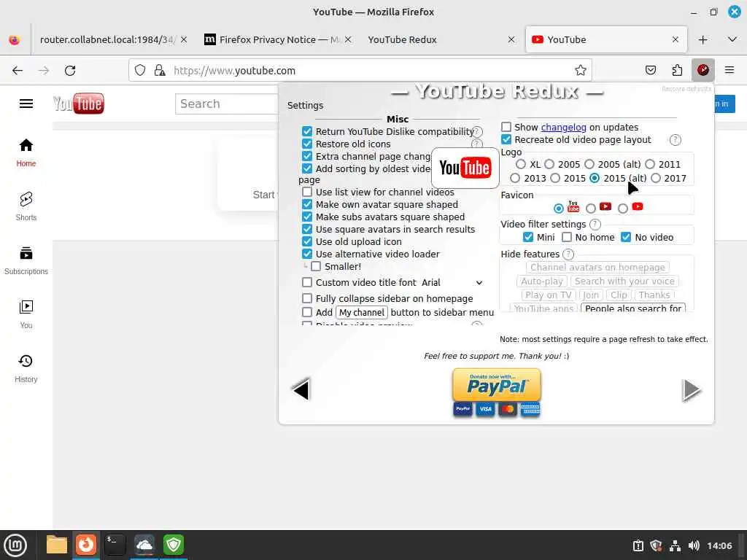Toggle Use old upload icon
Viewport: 747px width, 560px height.
307,241
